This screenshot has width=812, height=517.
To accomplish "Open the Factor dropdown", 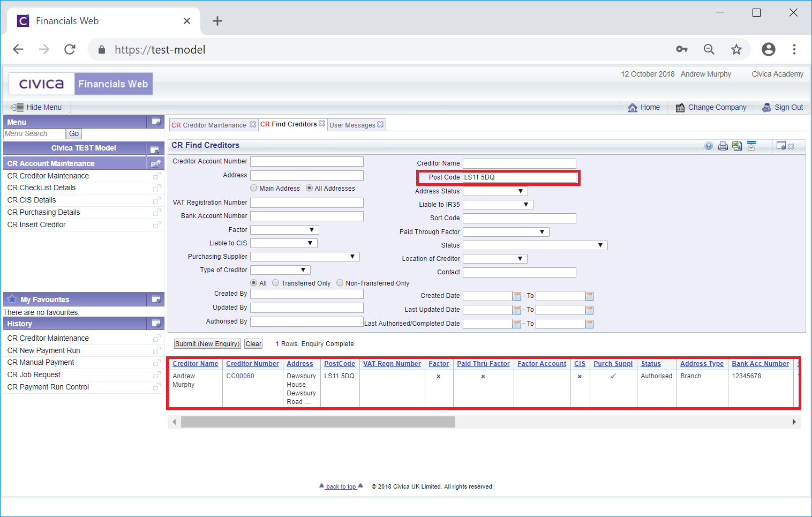I will point(284,230).
